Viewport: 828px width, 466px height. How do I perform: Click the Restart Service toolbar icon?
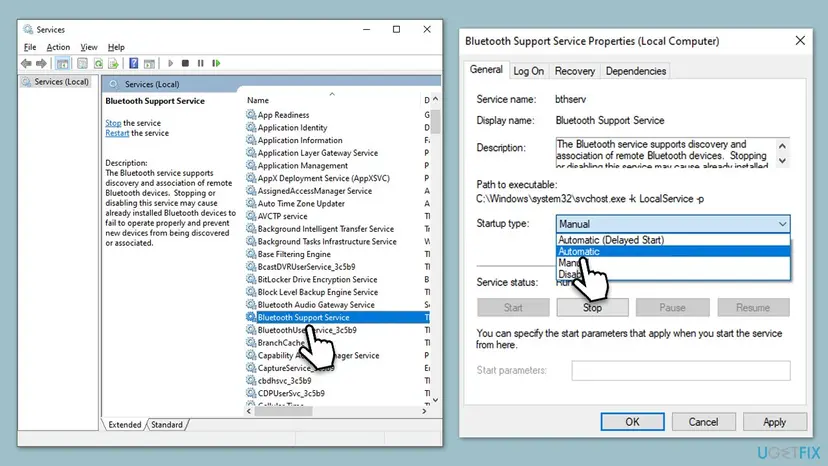click(x=216, y=63)
